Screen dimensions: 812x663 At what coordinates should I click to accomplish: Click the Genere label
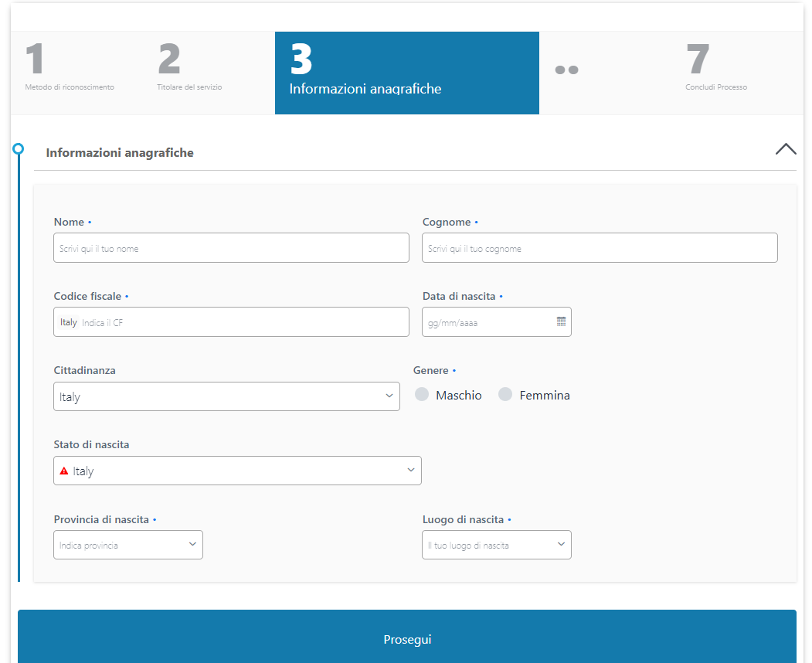[x=430, y=370]
